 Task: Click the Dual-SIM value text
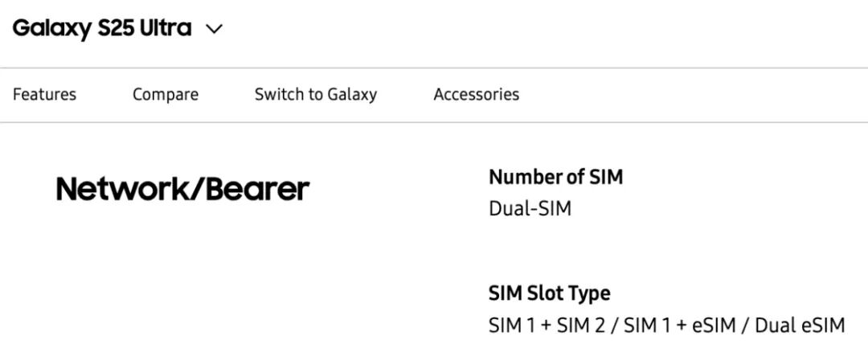530,209
